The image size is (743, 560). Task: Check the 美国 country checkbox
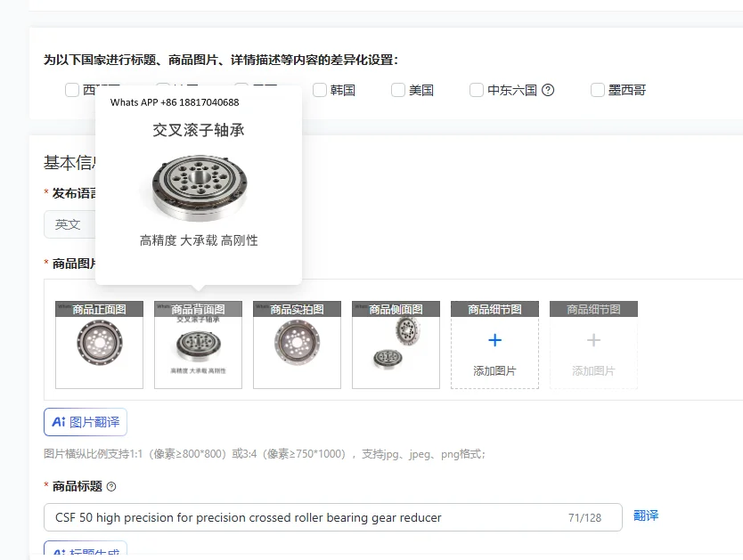(x=398, y=90)
